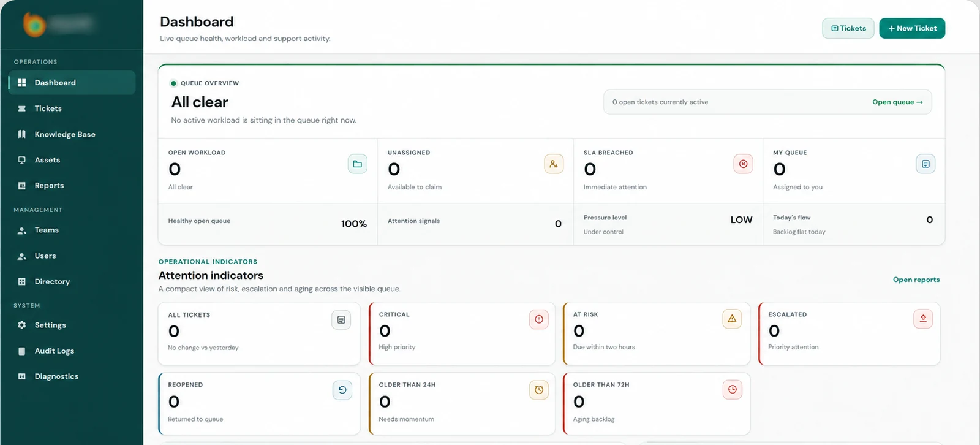Follow the Open queue link
The height and width of the screenshot is (445, 980).
(897, 102)
